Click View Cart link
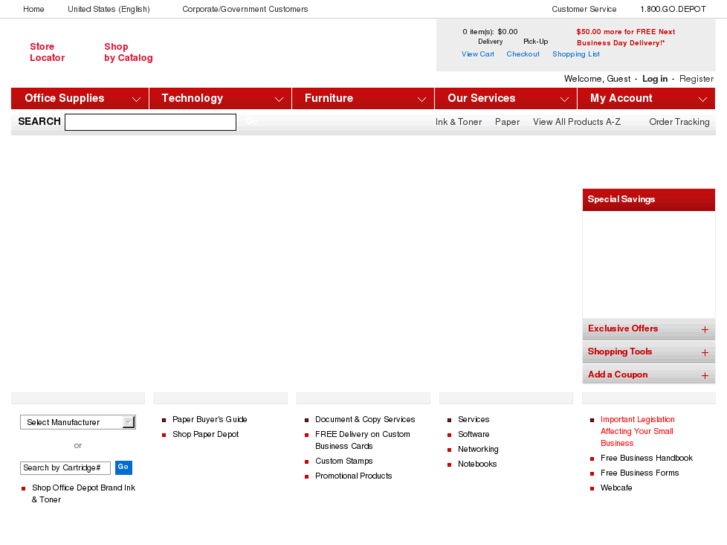 pos(478,54)
